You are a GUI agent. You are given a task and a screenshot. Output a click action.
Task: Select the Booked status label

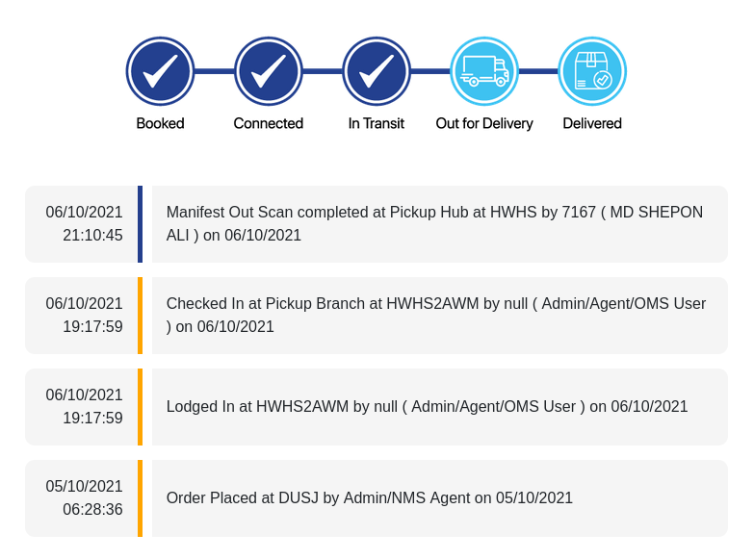click(160, 123)
